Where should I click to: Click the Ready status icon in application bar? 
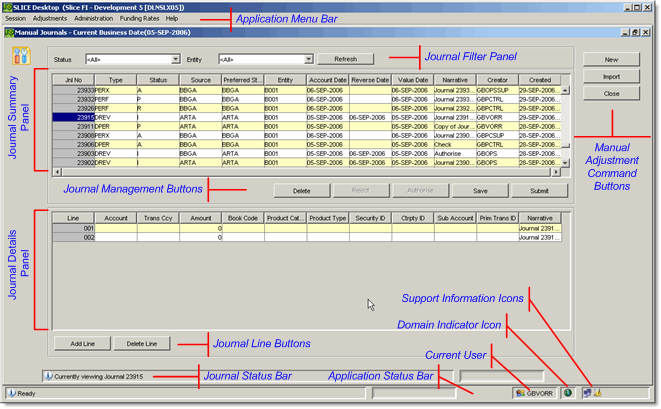[10, 394]
